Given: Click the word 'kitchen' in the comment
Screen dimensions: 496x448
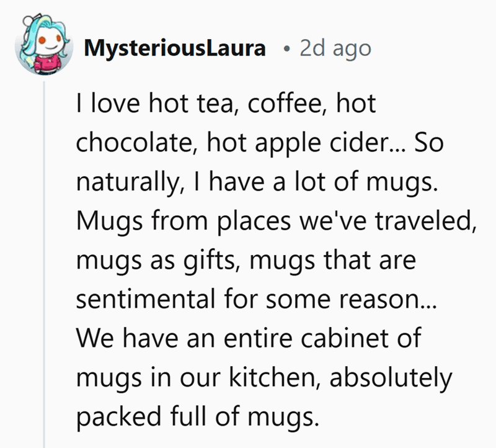Looking at the screenshot, I should click(273, 377).
